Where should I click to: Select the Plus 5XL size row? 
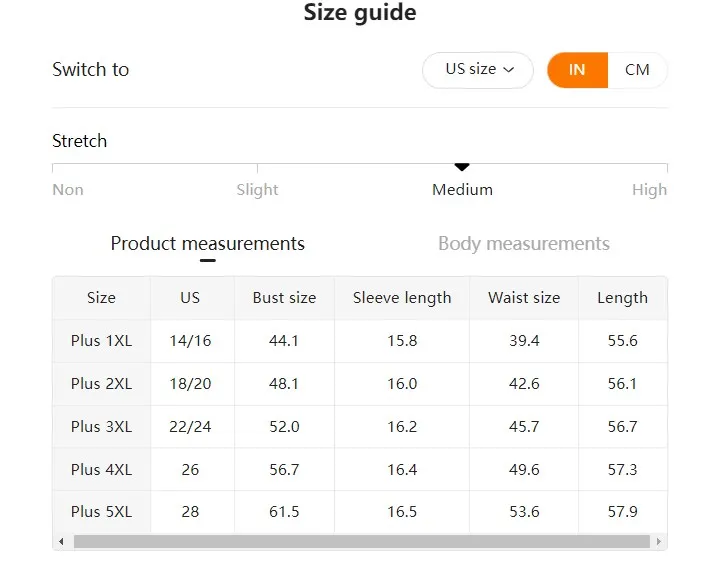[360, 512]
